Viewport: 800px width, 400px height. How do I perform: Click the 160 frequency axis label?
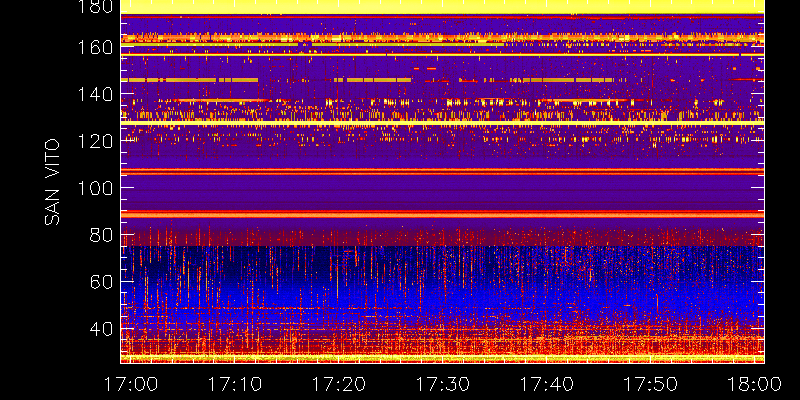coord(95,47)
